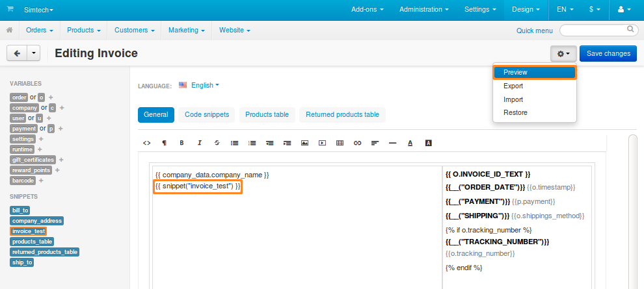The width and height of the screenshot is (644, 289).
Task: Expand the gift_certificates variable plus sign
Action: (61, 160)
